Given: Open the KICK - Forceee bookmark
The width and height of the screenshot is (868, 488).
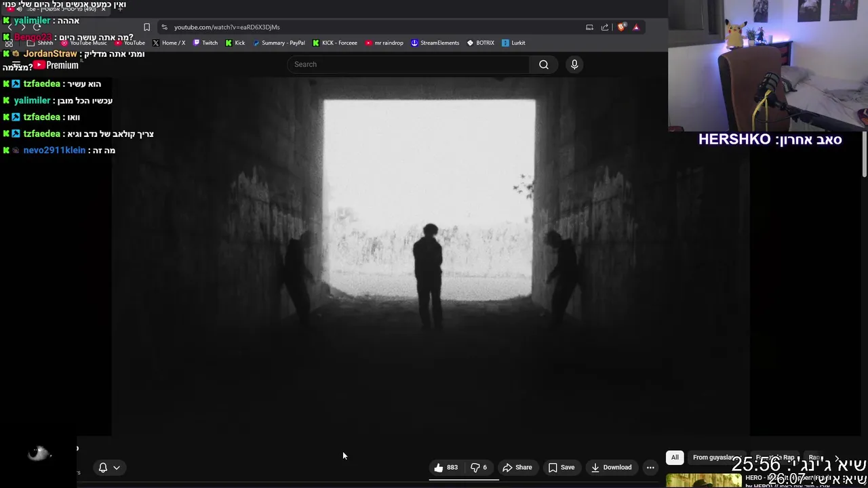Looking at the screenshot, I should point(335,43).
